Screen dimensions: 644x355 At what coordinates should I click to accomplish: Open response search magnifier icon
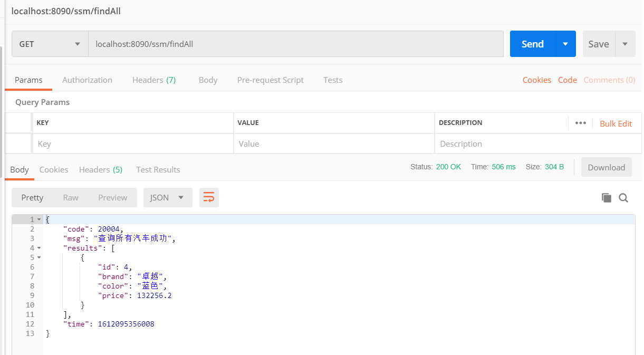pyautogui.click(x=623, y=198)
